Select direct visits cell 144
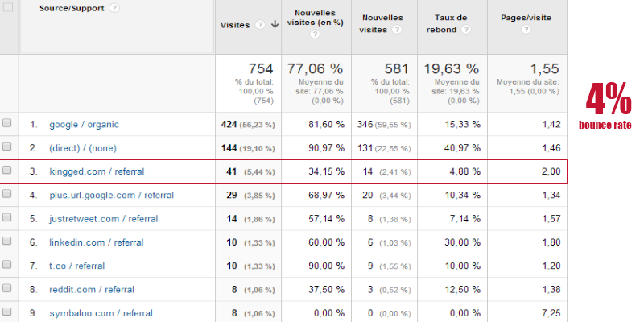Screen dimensions: 644x322 tap(229, 148)
